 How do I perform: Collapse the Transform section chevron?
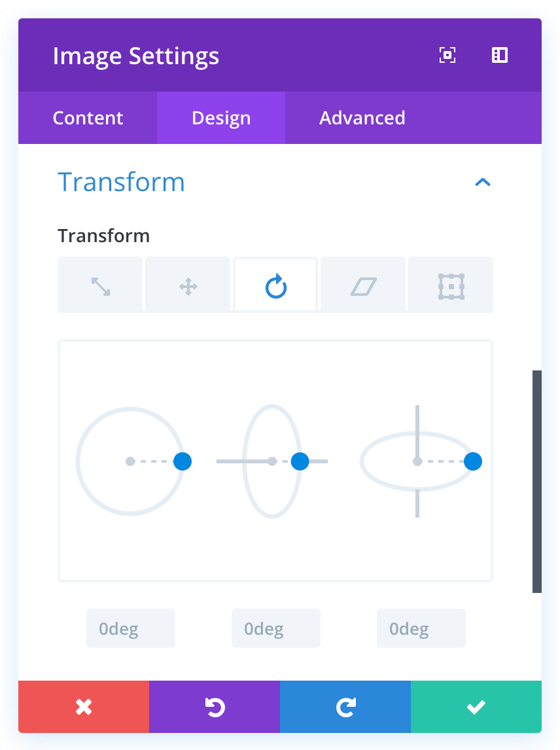tap(482, 182)
